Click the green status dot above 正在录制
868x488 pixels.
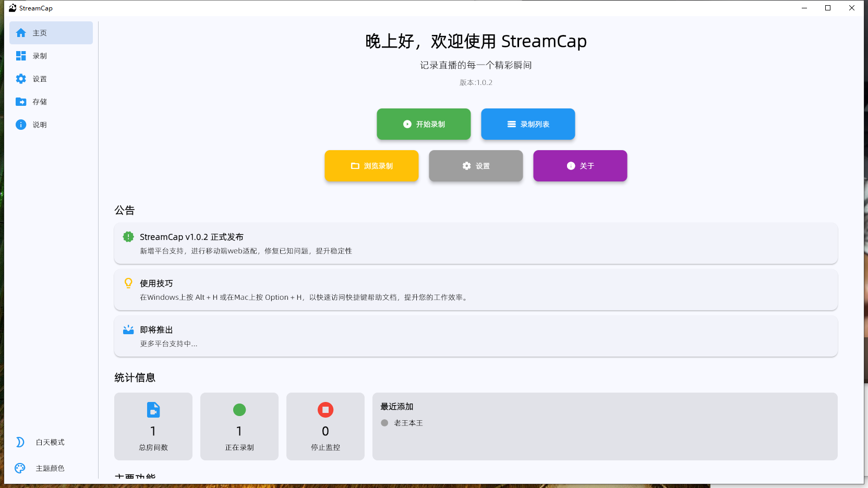(239, 410)
